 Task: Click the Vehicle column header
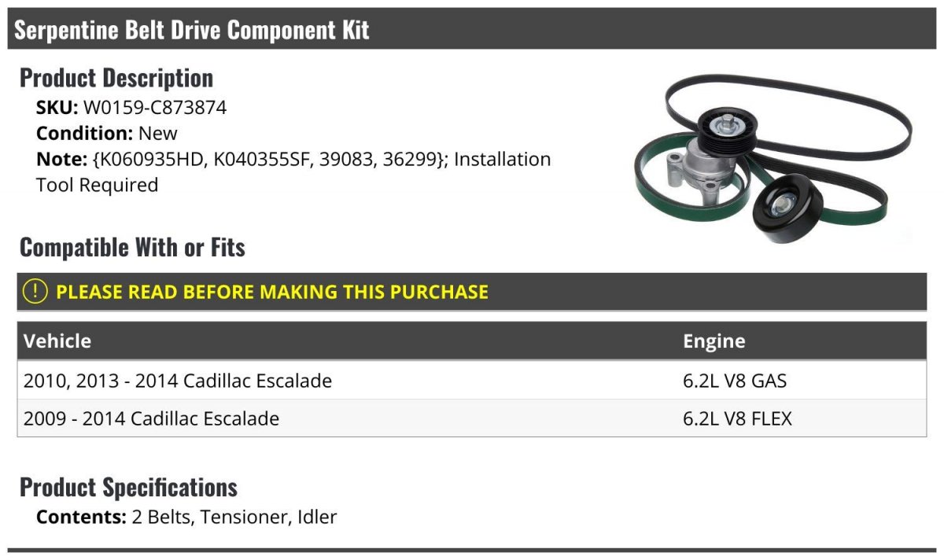pyautogui.click(x=57, y=341)
